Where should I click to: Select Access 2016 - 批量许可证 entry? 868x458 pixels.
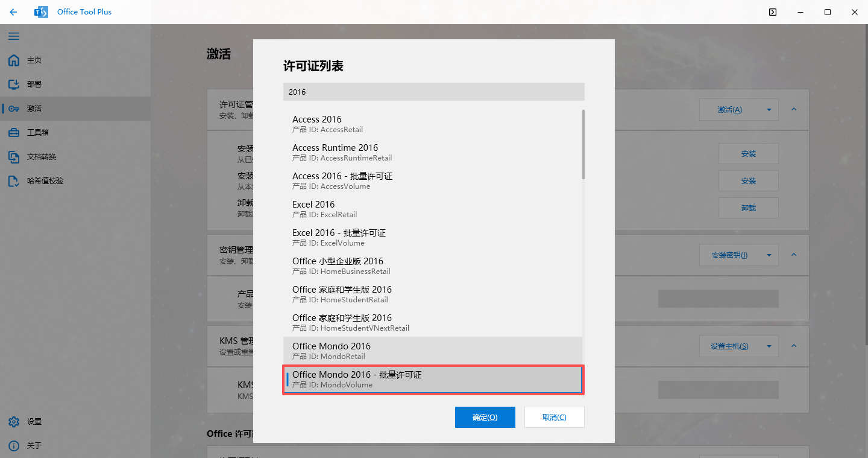click(433, 181)
